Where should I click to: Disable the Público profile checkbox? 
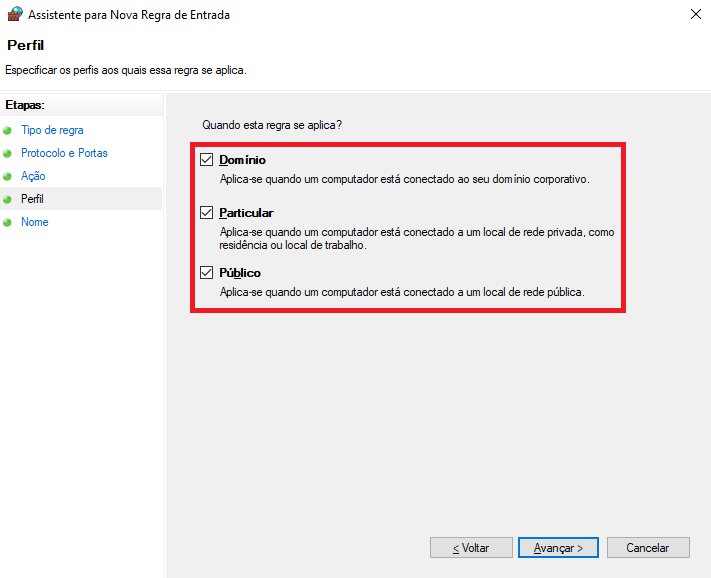[206, 272]
